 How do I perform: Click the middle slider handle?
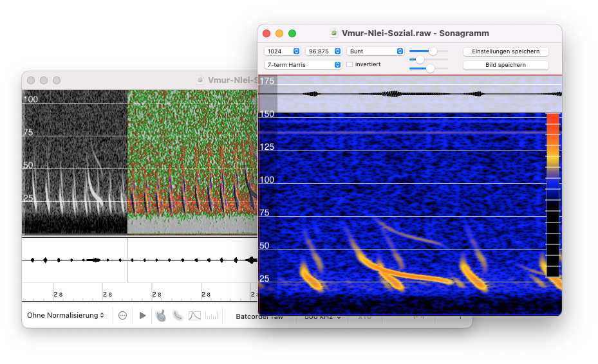tap(420, 59)
